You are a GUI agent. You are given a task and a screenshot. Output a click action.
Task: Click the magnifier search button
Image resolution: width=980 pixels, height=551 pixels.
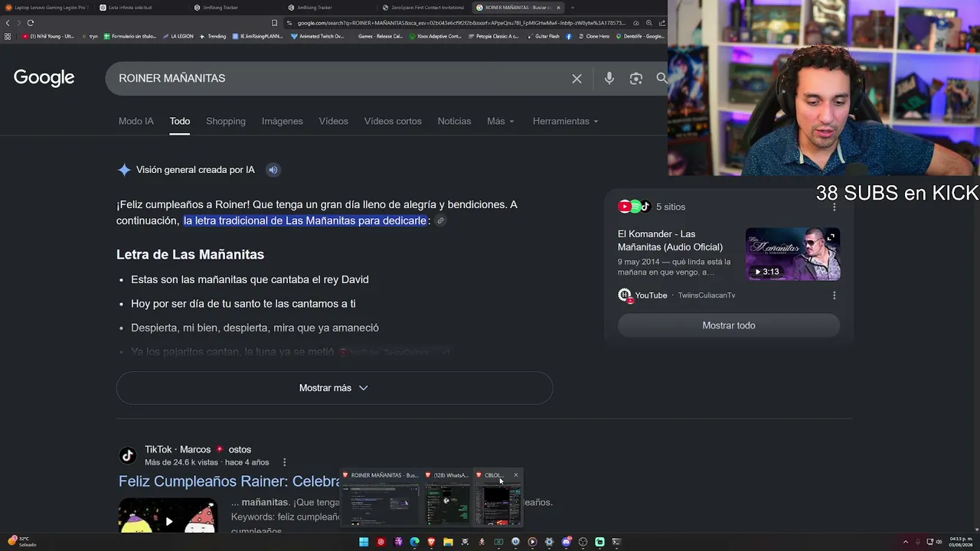[661, 78]
